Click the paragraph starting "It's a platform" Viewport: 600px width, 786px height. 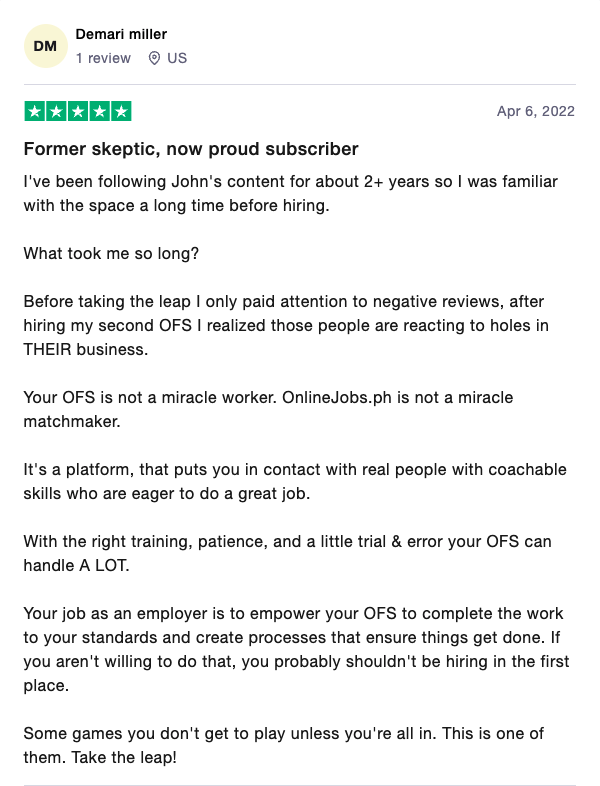click(294, 481)
